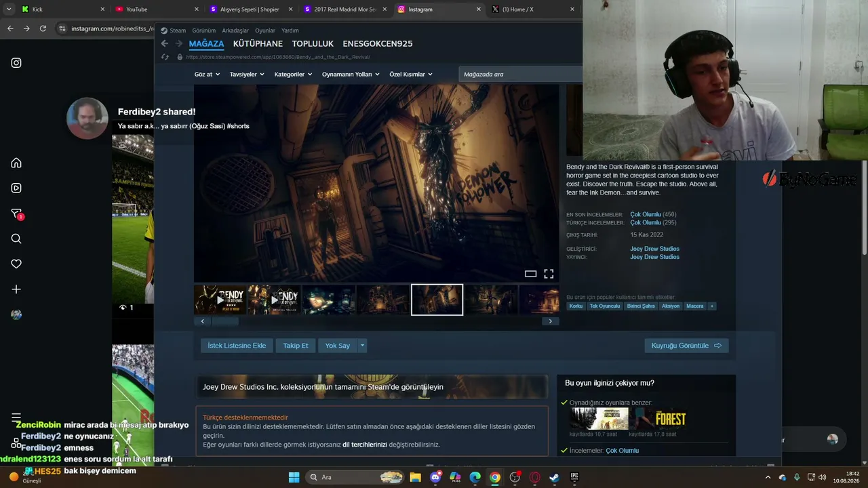
Task: Open Instagram home from the sidebar
Action: coord(16,163)
